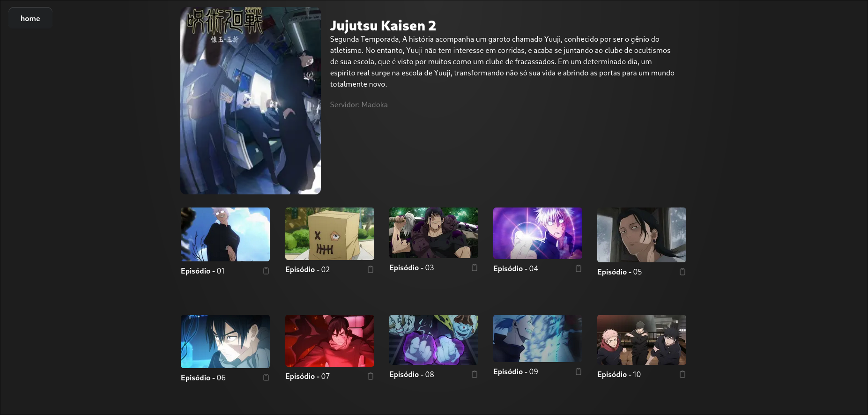Select the 'Episódio - 04' label
Image resolution: width=868 pixels, height=415 pixels.
click(515, 268)
